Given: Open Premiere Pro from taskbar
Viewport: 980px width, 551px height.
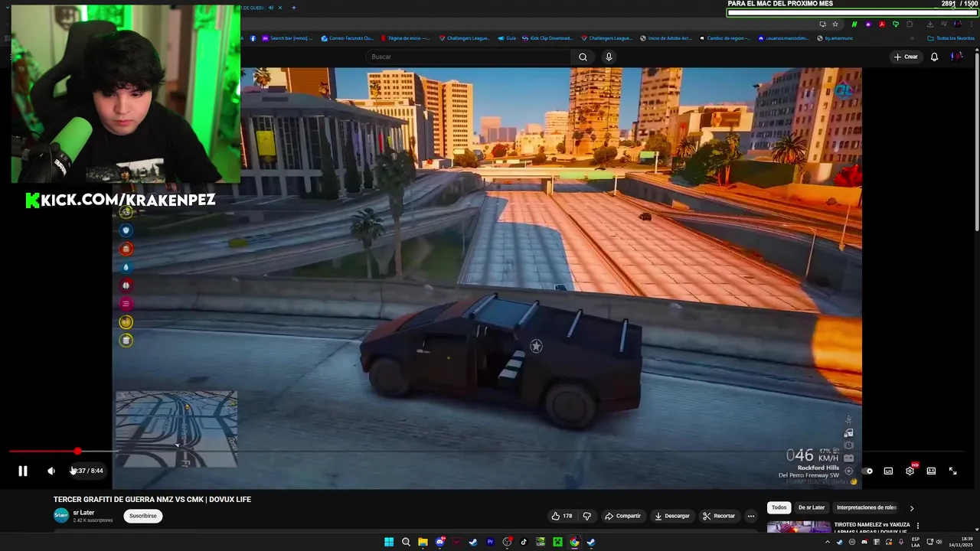Looking at the screenshot, I should (x=490, y=542).
